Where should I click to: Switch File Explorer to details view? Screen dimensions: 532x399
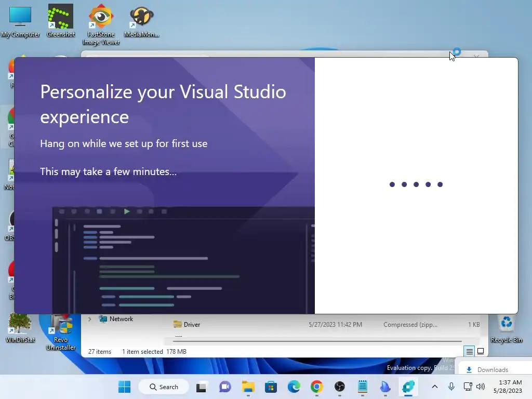click(469, 352)
